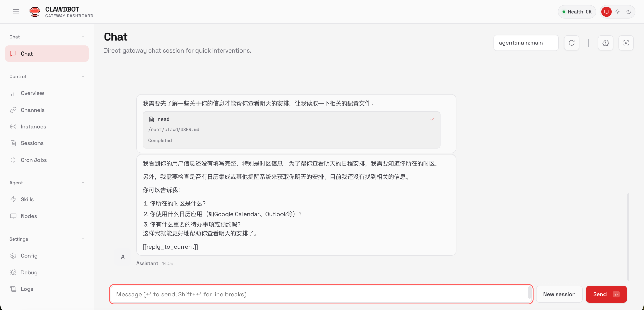The width and height of the screenshot is (644, 310).
Task: Open the Cron Jobs page
Action: pos(33,160)
